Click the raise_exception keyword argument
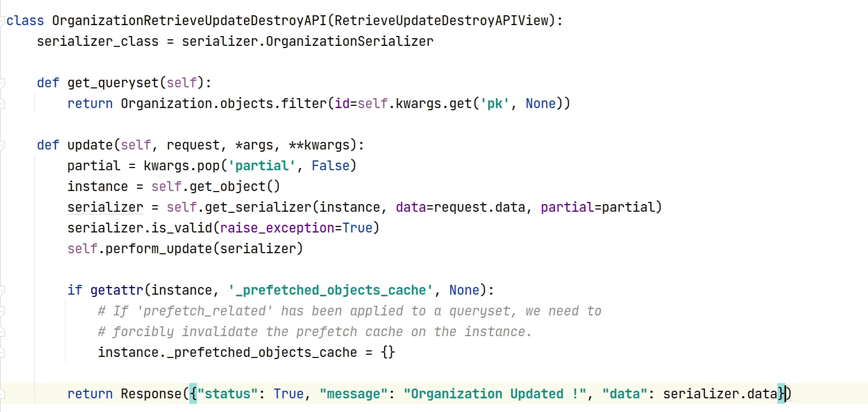Screen dimensions: 868x412 click(x=277, y=228)
